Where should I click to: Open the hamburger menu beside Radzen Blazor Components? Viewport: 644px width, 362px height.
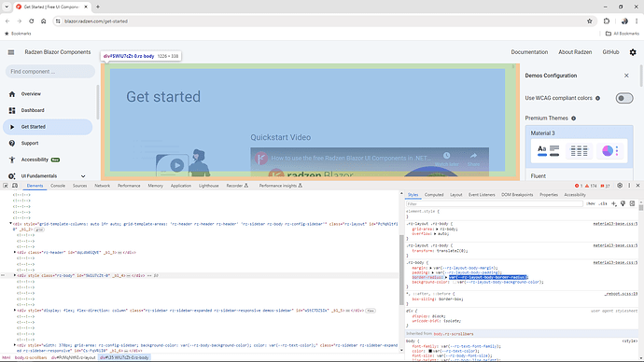pos(11,52)
